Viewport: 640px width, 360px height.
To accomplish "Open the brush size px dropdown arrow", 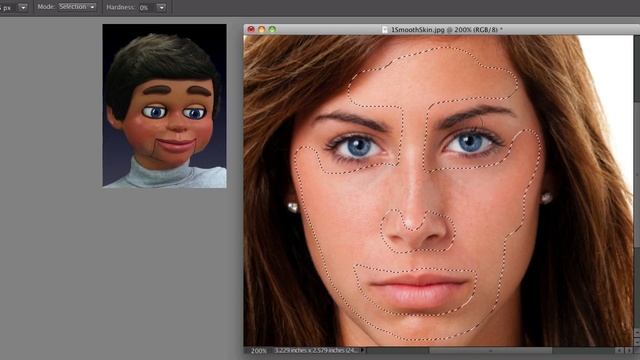I will click(x=23, y=7).
